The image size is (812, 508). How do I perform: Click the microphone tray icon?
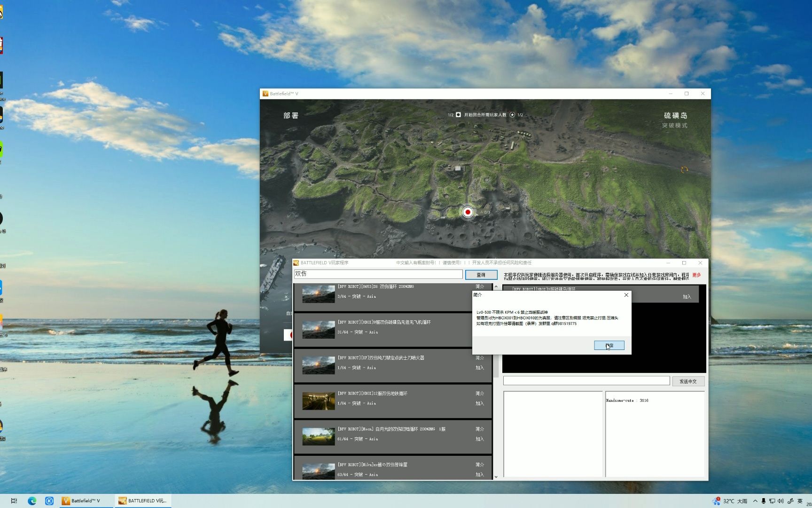[x=764, y=501]
